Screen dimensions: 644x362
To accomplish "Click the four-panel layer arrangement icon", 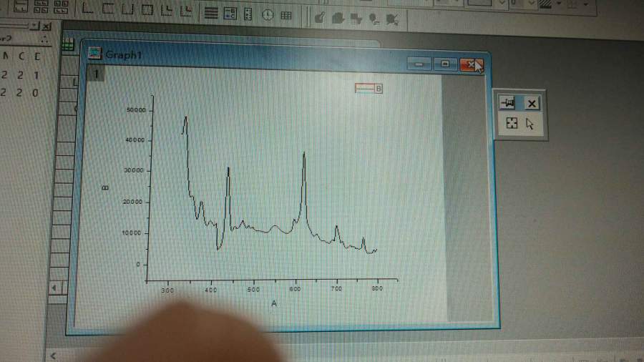I will tap(41, 6).
